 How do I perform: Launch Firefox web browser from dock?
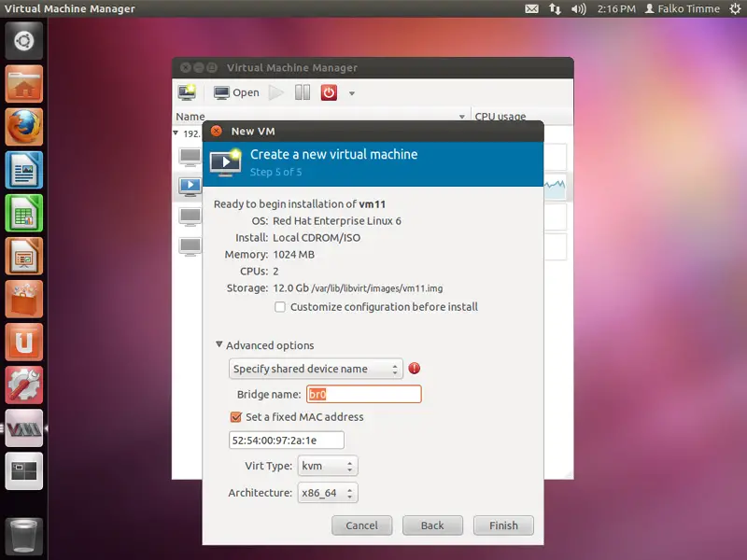(x=24, y=127)
